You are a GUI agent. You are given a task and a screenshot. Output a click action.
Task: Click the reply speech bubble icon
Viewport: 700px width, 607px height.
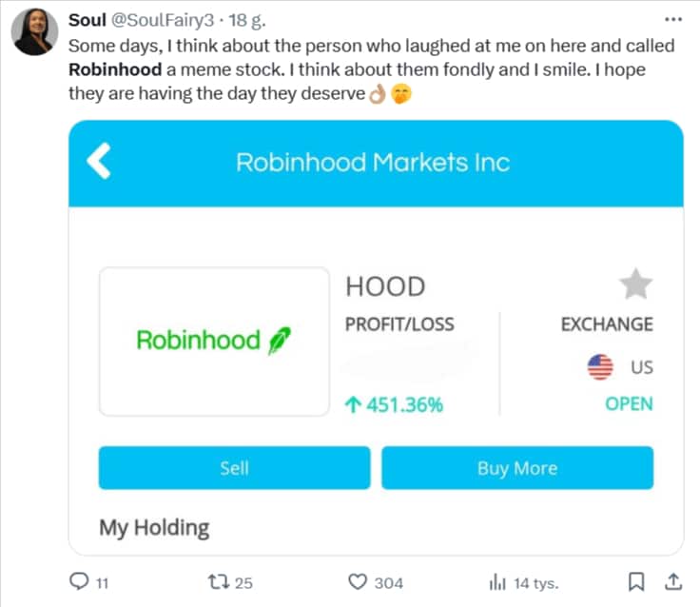80,581
